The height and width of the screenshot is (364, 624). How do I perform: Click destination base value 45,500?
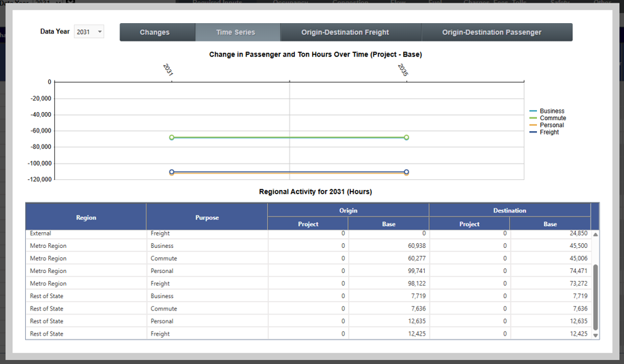(x=578, y=246)
